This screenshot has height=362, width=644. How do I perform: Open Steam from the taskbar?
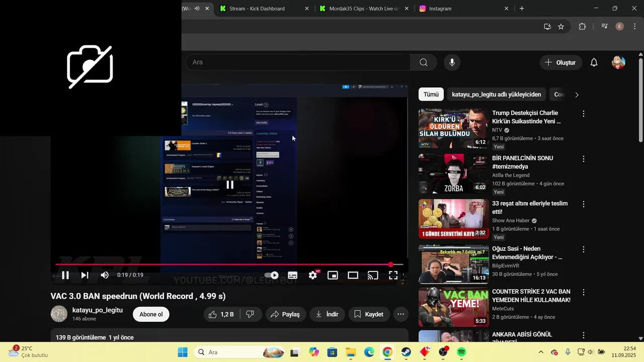point(406,352)
